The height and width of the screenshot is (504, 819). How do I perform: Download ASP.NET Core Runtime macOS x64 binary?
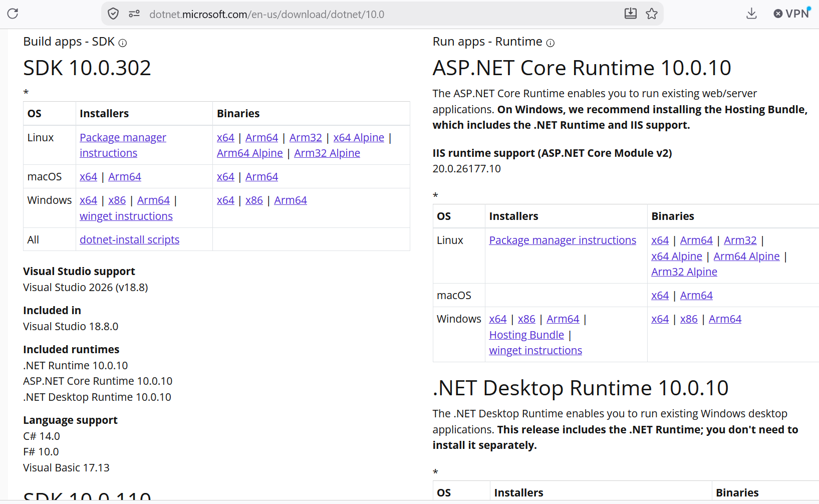tap(660, 296)
